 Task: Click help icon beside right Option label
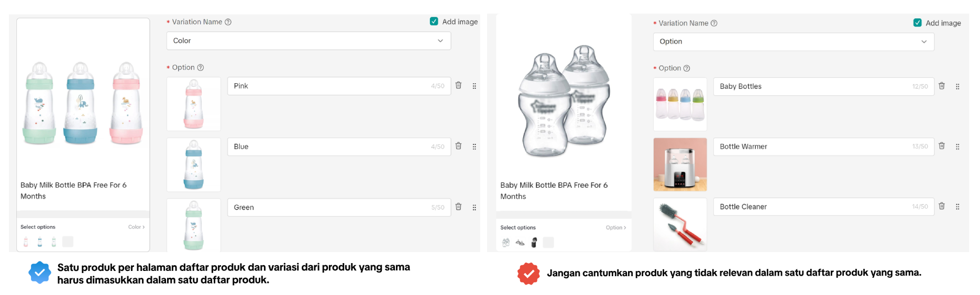[687, 69]
